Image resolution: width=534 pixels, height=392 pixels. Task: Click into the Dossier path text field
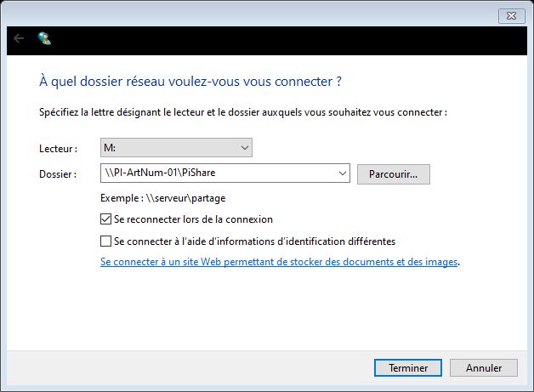click(x=218, y=173)
